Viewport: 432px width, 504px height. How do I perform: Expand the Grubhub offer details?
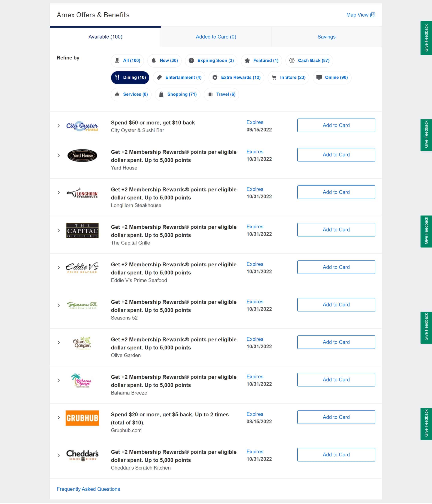click(59, 418)
